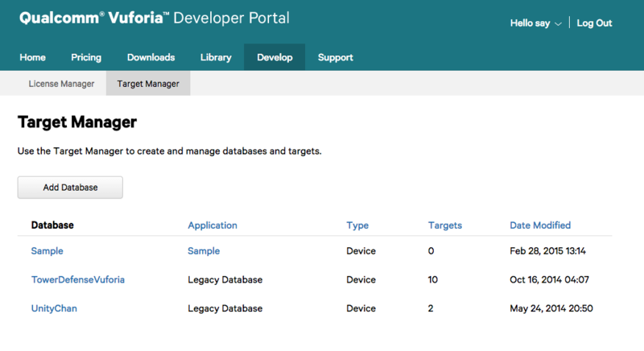
Task: Click the date Feb 28, 2015 13:14
Action: click(x=548, y=251)
